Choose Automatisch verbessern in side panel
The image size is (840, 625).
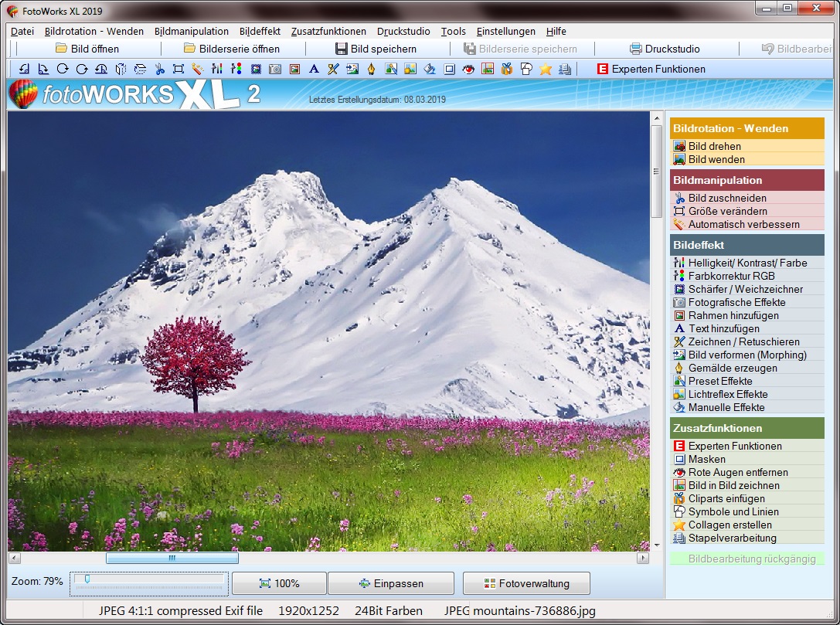tap(747, 224)
